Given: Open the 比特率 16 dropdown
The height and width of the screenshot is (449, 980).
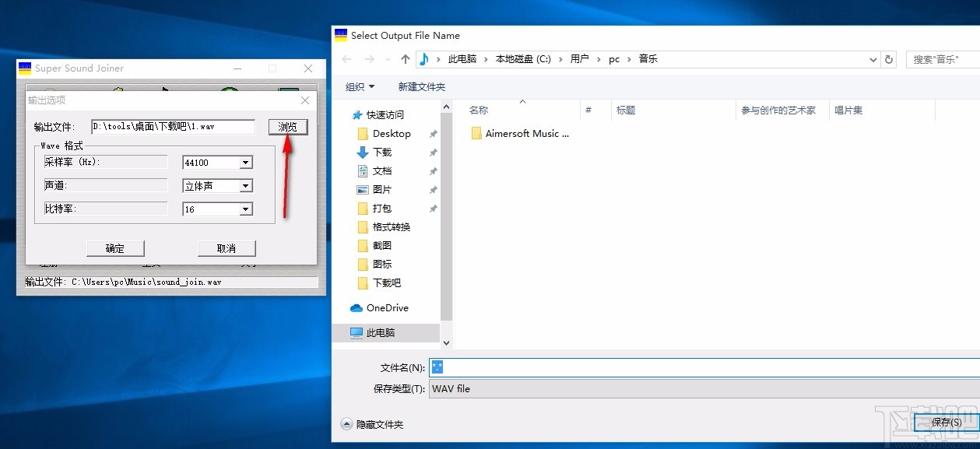Looking at the screenshot, I should click(x=246, y=209).
